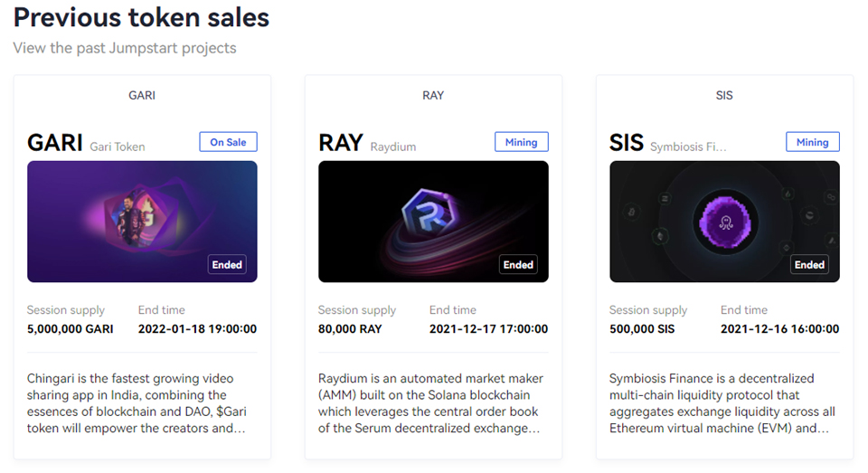Select the 80,000 RAY session supply value

click(350, 329)
